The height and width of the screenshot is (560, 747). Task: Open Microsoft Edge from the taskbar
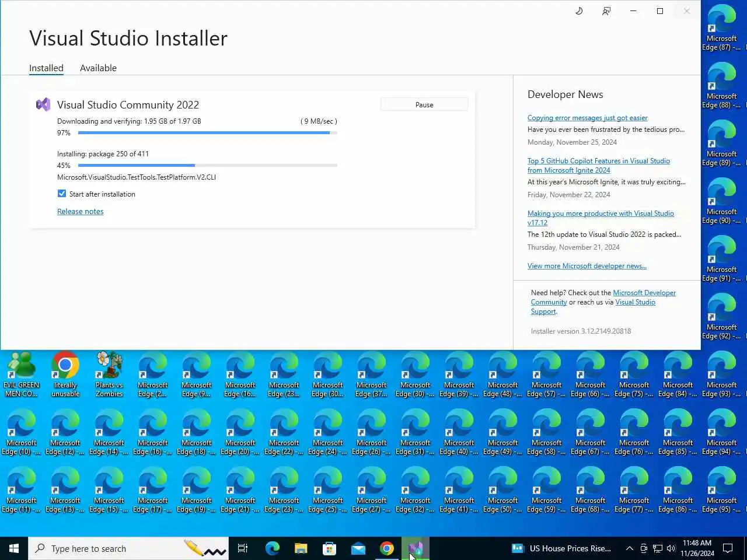(272, 548)
